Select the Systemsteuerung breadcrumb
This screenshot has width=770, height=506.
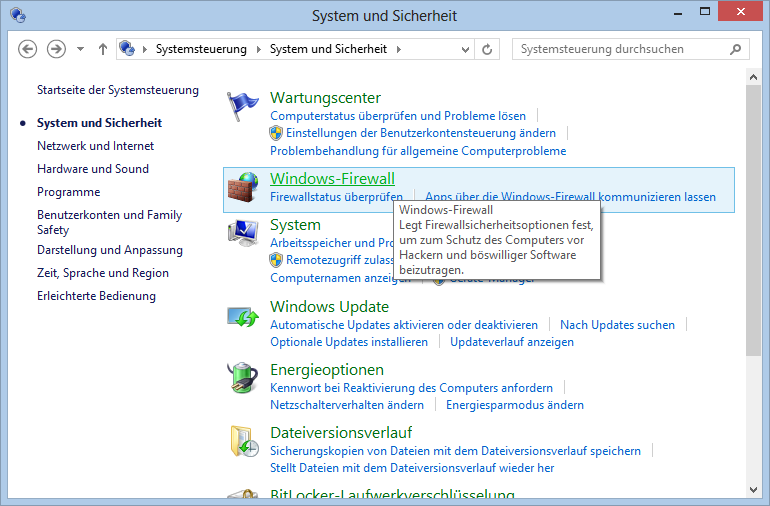click(201, 49)
